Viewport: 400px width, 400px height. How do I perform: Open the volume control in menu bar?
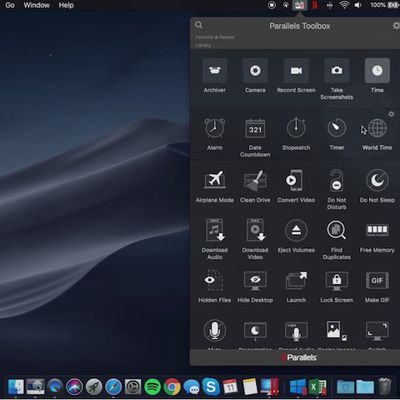(358, 5)
